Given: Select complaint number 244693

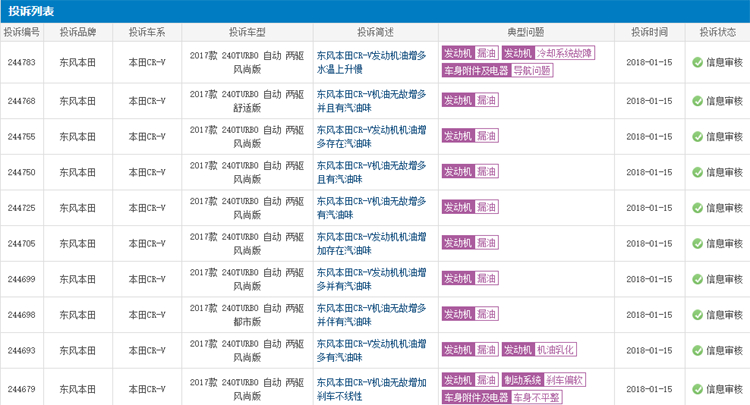Looking at the screenshot, I should 22,350.
